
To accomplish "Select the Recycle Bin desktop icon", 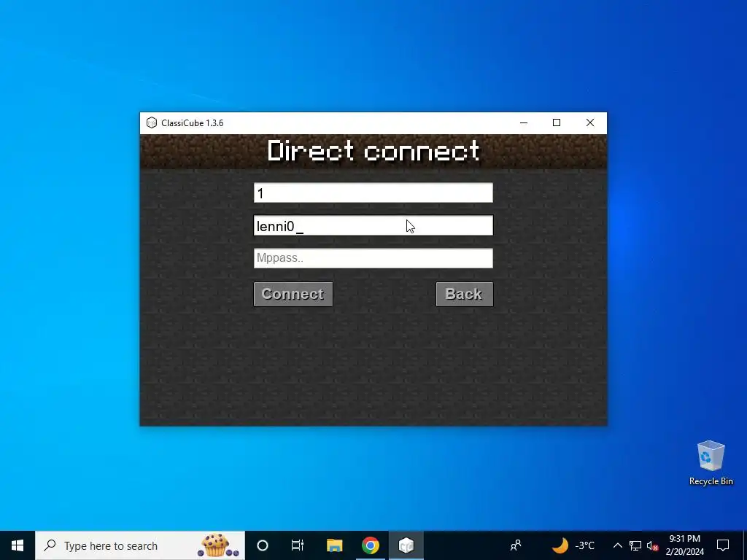I will click(x=711, y=463).
